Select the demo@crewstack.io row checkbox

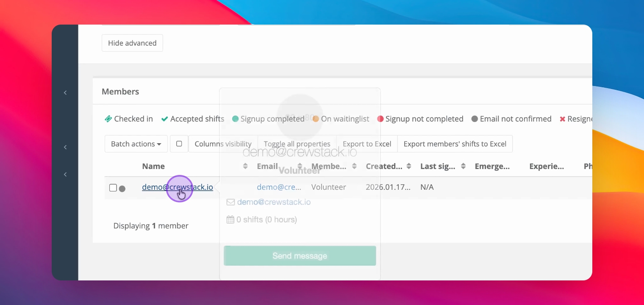click(113, 188)
